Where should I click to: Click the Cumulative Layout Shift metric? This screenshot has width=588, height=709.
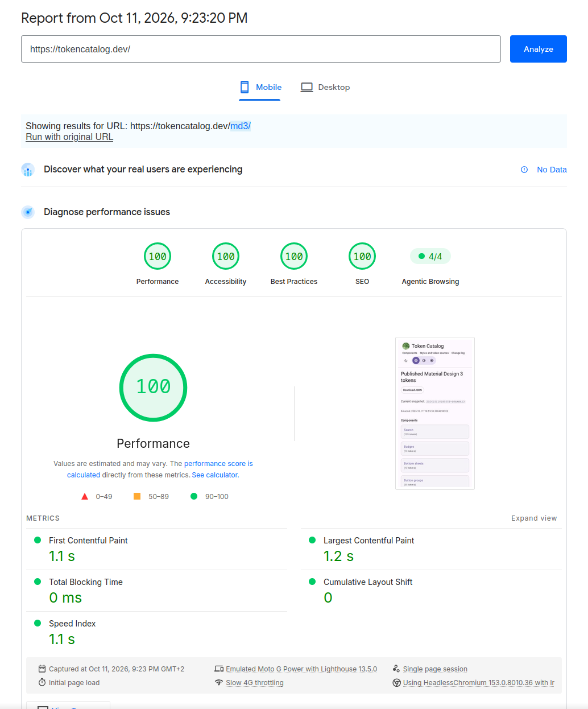(431, 591)
